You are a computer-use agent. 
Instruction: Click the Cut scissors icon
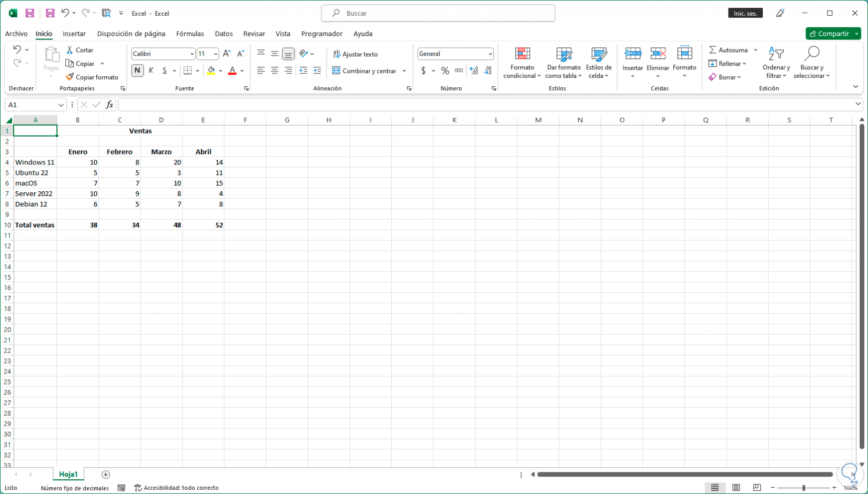(69, 50)
